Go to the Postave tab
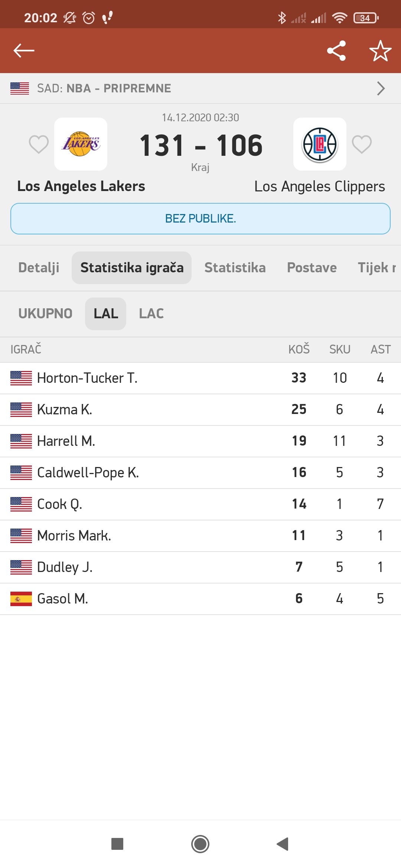The image size is (401, 868). click(x=312, y=267)
